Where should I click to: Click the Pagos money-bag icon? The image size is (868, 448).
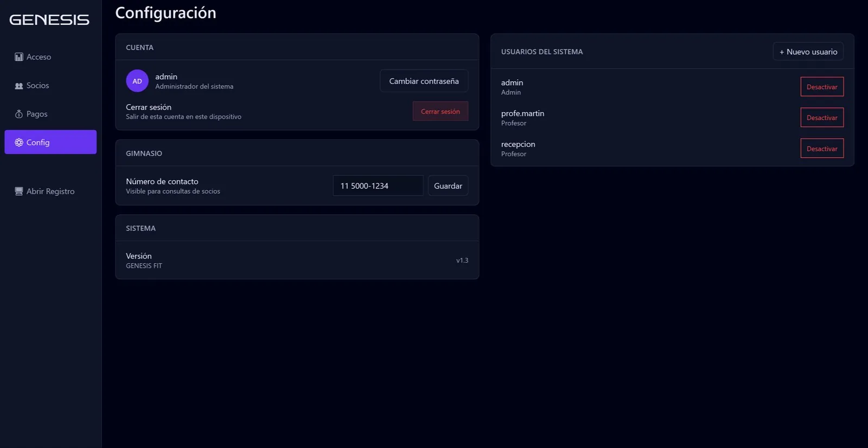(x=19, y=114)
